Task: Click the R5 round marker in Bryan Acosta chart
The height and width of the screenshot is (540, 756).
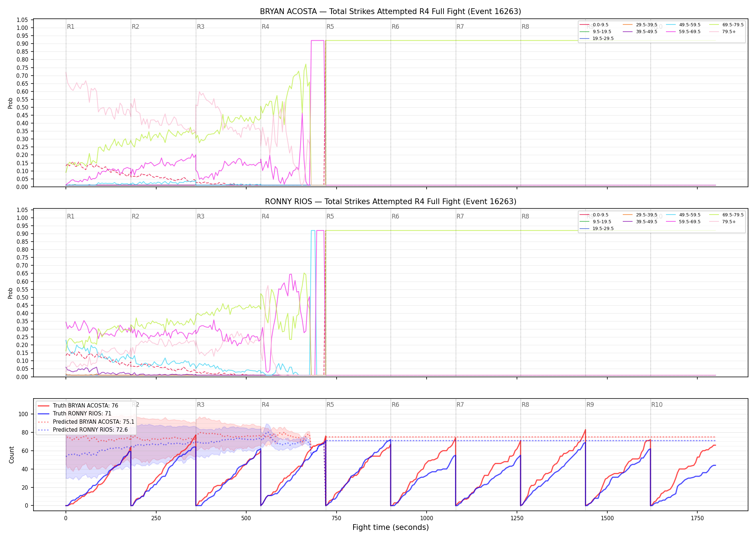Action: click(x=330, y=27)
